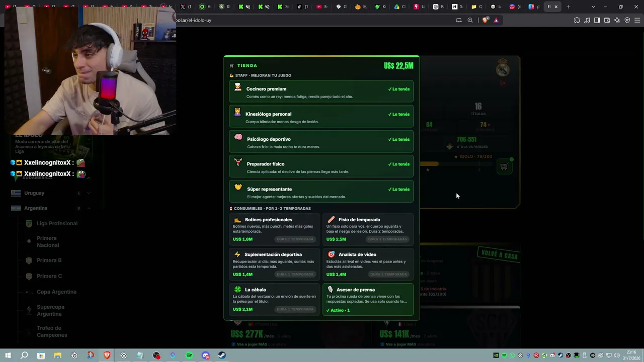644x362 pixels.
Task: Click the Analista de video 'Dura 1 temporada' button
Action: point(388,275)
